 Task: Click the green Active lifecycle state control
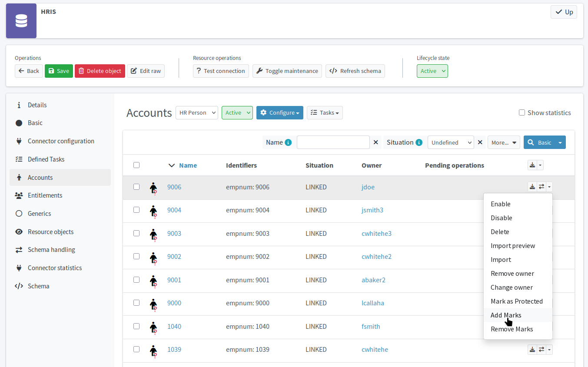[432, 70]
